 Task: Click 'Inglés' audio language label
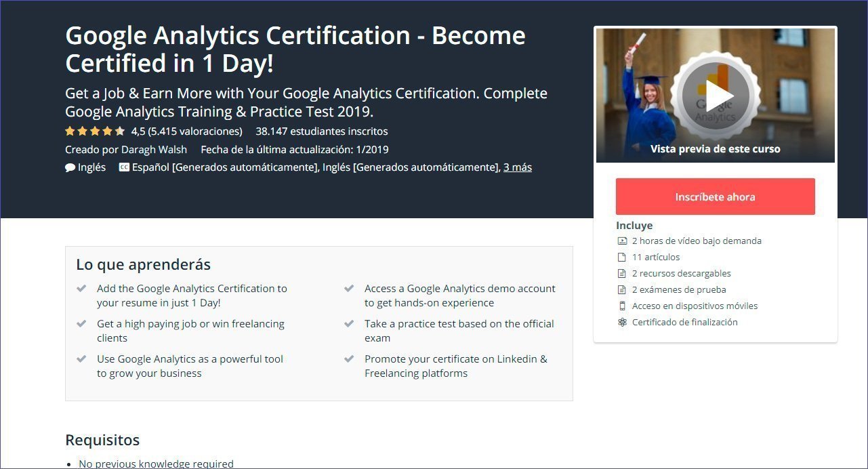tap(92, 167)
